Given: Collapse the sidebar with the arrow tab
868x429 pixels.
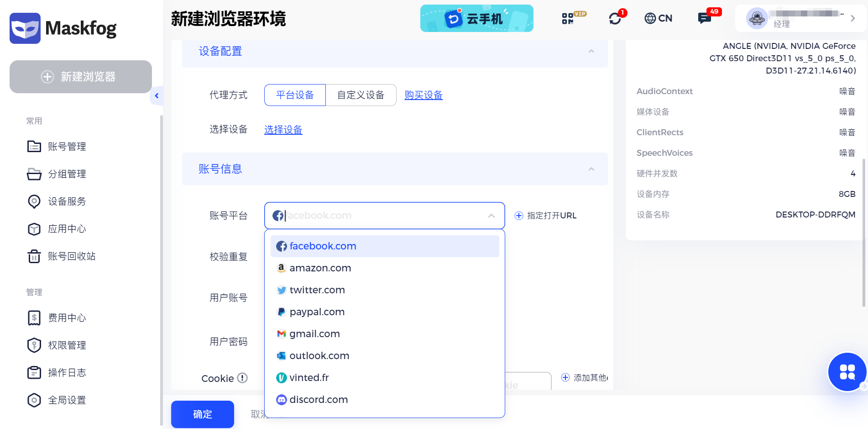Looking at the screenshot, I should (x=157, y=96).
